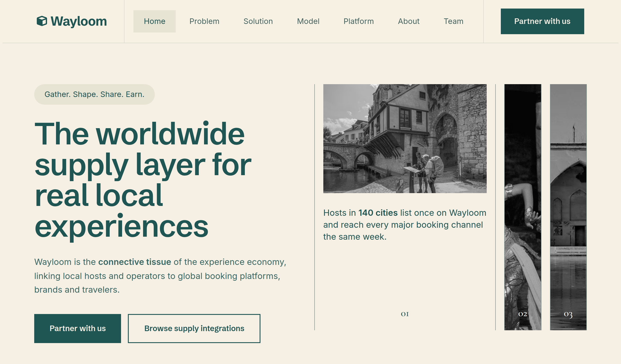The width and height of the screenshot is (621, 364).
Task: Click hero Partner with us button
Action: [x=78, y=328]
